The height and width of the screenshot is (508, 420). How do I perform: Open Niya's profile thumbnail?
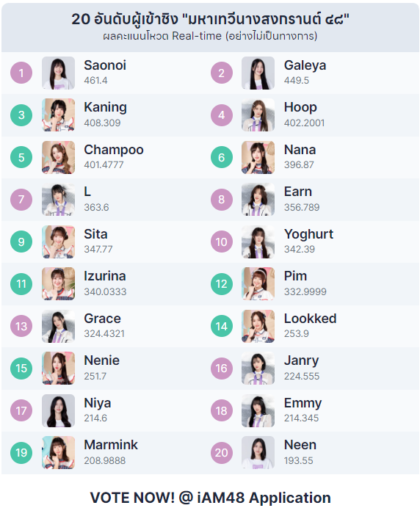[x=58, y=410]
